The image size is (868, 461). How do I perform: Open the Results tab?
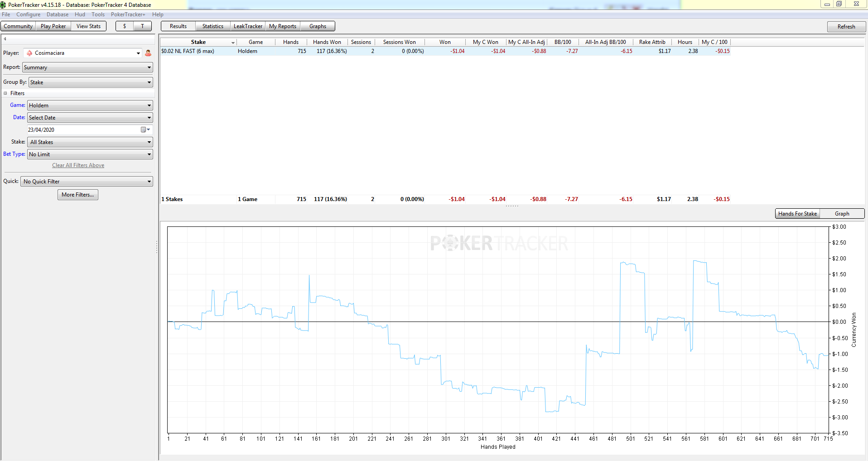click(x=178, y=26)
